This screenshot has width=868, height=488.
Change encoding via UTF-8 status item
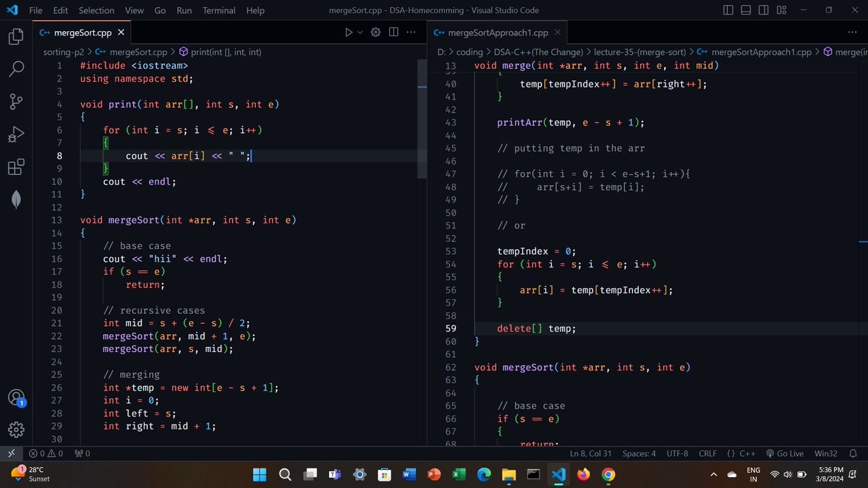[x=677, y=453]
